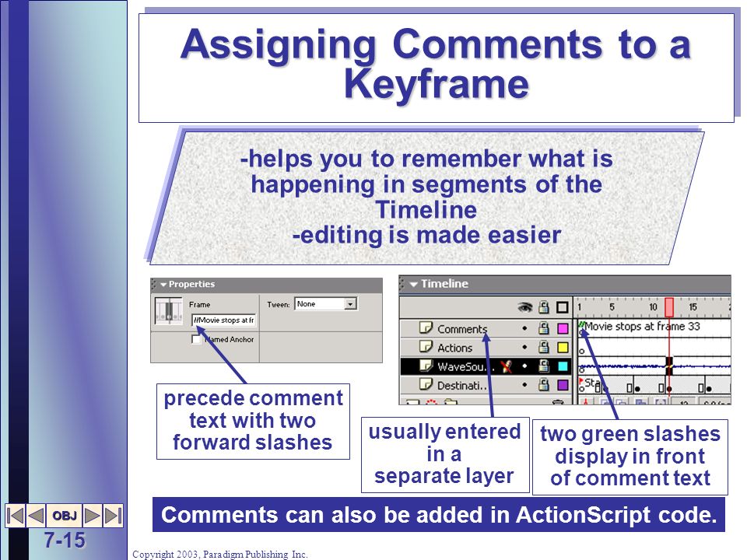Go to the first slide with the rewind-to-start button
The width and height of the screenshot is (747, 560).
click(16, 516)
